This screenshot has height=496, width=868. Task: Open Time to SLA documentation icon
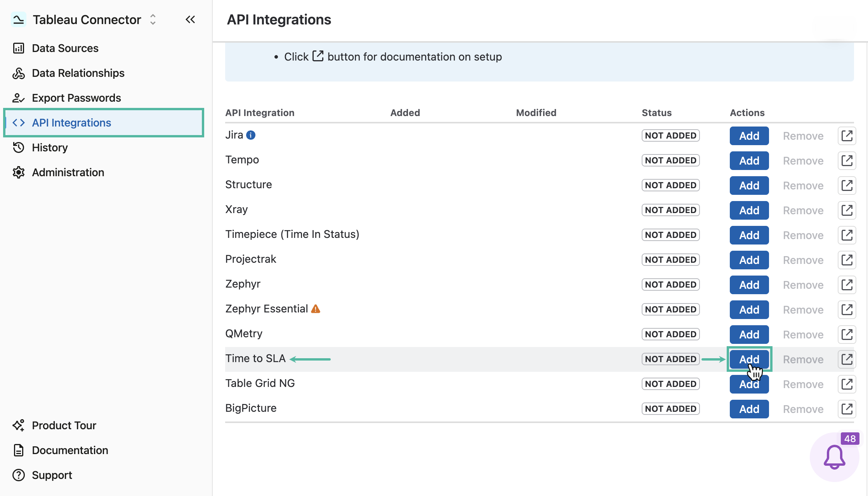(x=847, y=359)
